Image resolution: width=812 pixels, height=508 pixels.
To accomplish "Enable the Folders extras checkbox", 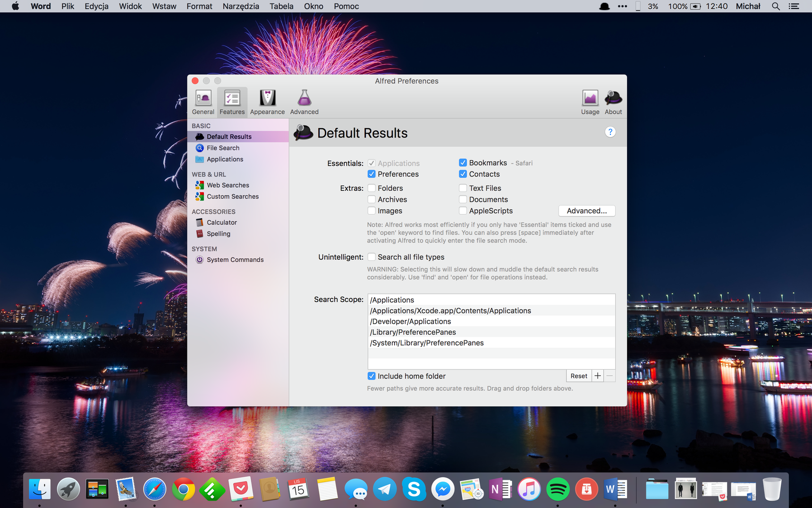I will (x=372, y=188).
